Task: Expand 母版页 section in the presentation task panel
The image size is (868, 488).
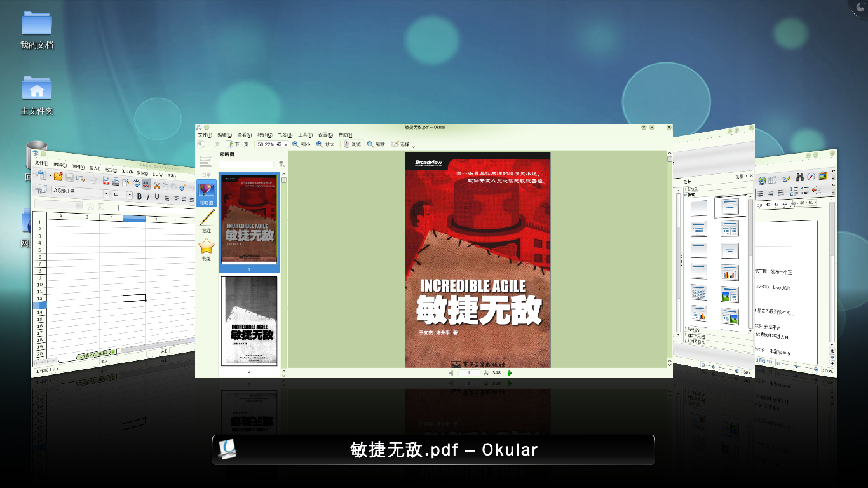Action: (x=691, y=189)
